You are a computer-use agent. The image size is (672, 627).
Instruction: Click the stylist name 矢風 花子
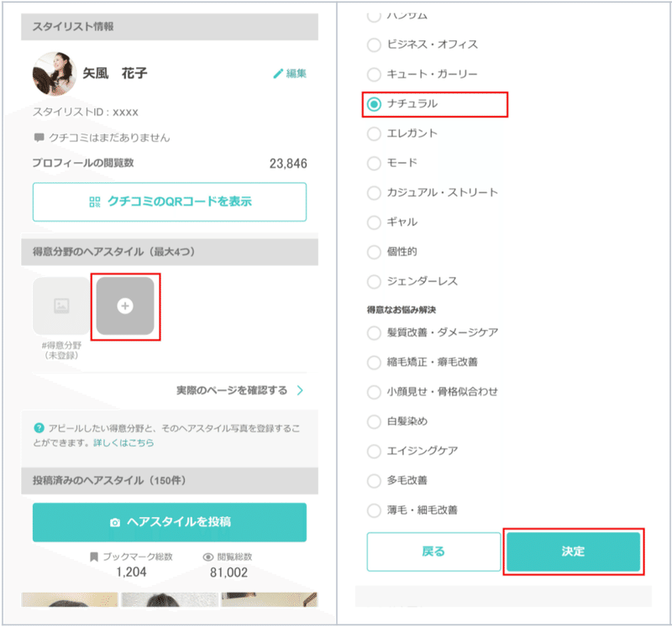pos(115,73)
